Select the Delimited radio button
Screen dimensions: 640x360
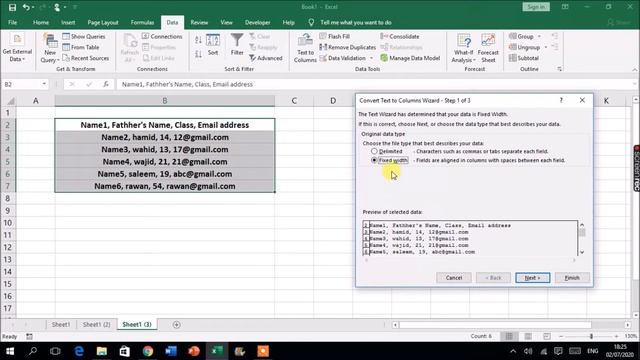coord(374,151)
